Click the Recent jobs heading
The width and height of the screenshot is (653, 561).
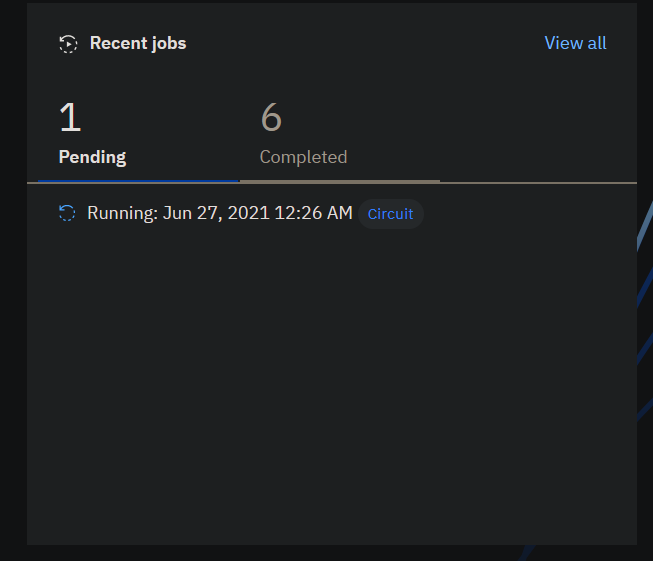point(138,43)
